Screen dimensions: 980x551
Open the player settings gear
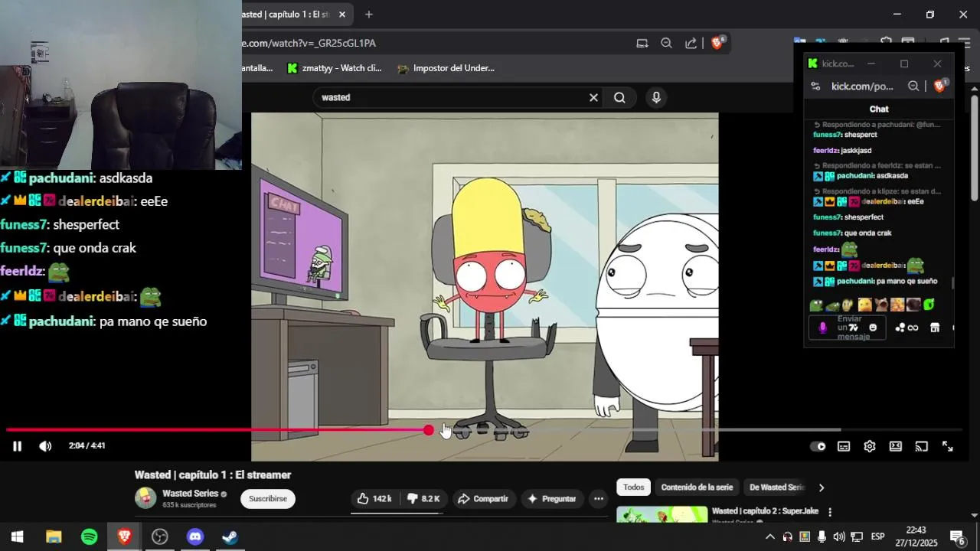[x=870, y=446]
